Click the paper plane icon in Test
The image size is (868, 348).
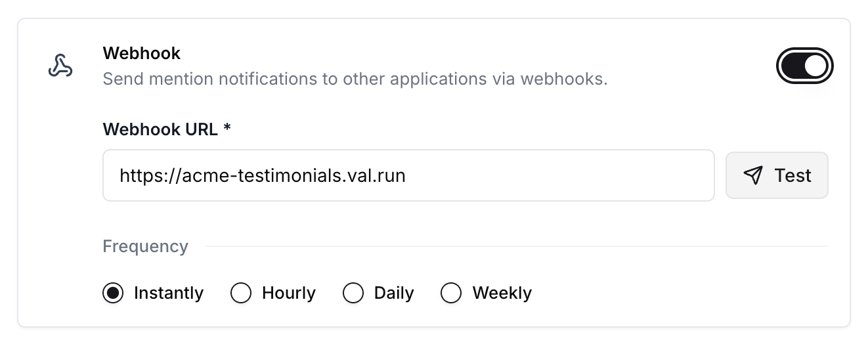click(x=753, y=175)
